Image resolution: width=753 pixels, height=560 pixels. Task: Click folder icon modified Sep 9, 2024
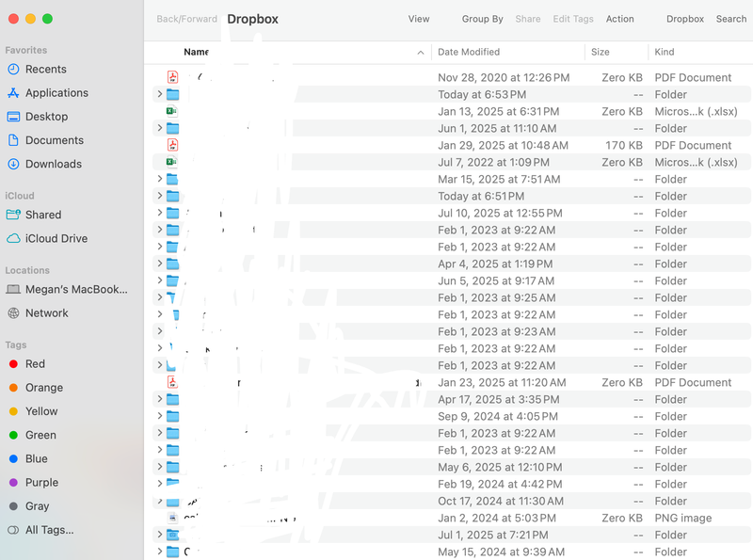(x=172, y=416)
